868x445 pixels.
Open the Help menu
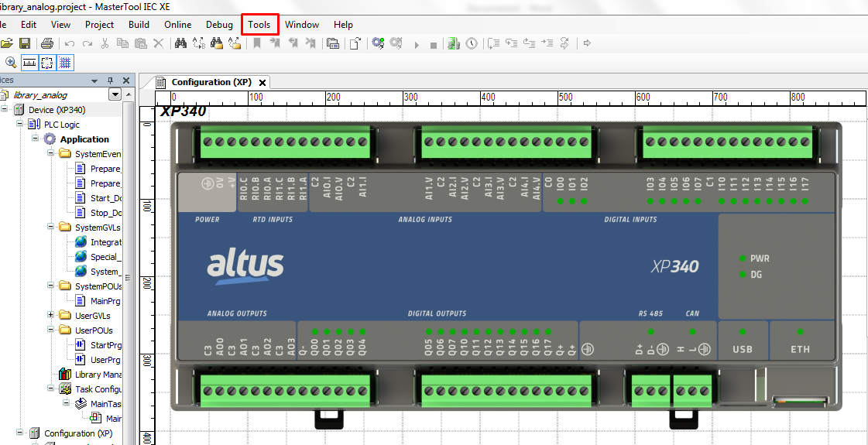(x=343, y=24)
